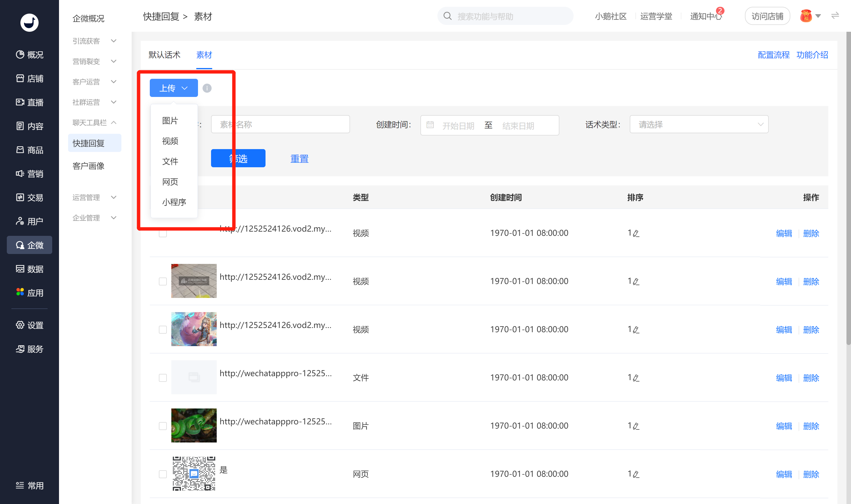Open 直播 section from left sidebar
The width and height of the screenshot is (851, 504).
pos(30,102)
